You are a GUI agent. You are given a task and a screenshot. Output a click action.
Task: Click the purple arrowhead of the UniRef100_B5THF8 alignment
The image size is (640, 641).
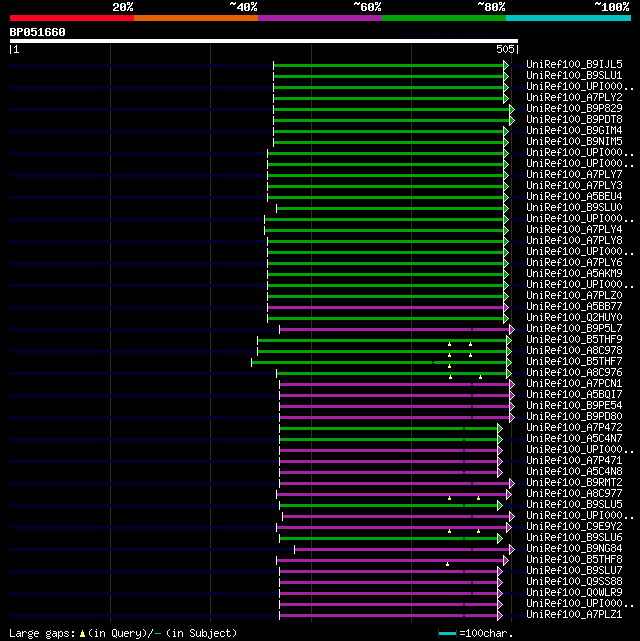tap(506, 560)
